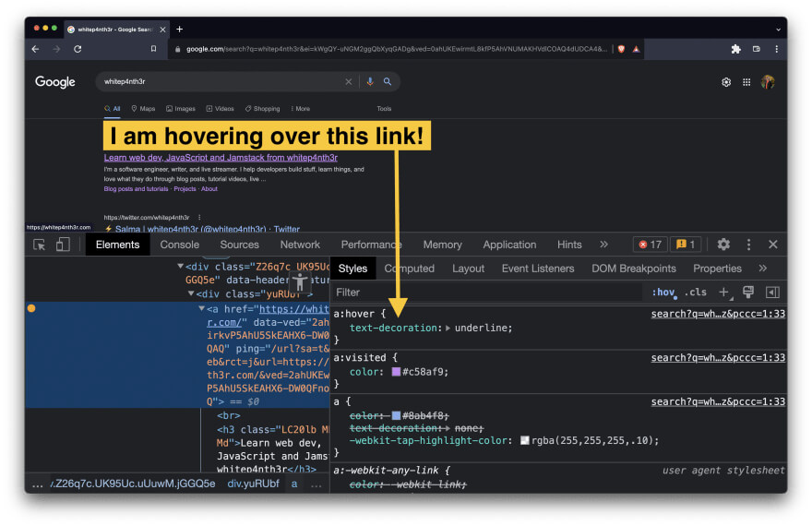The height and width of the screenshot is (526, 812).
Task: Expand text-decoration underline shorthand arrow
Action: tap(448, 328)
